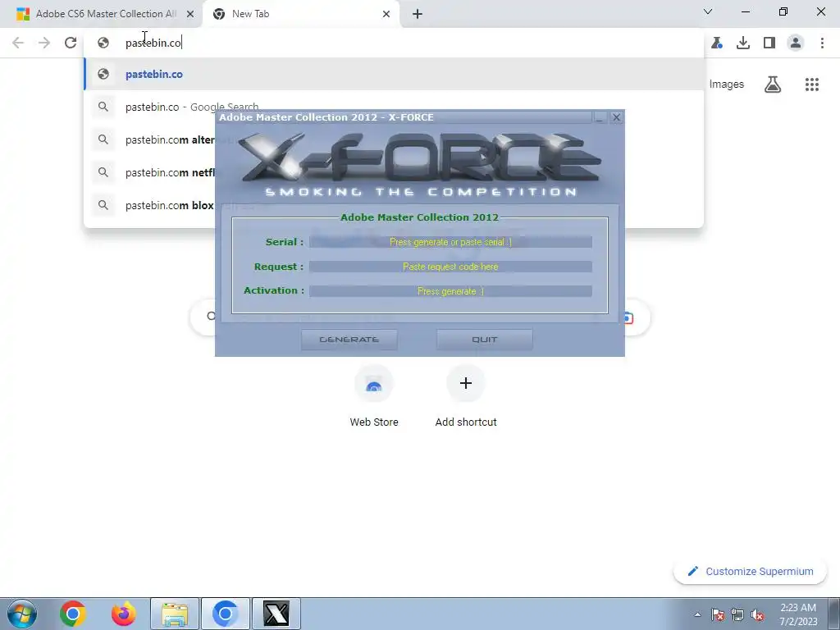This screenshot has width=840, height=630.
Task: Open File Explorer from the taskbar
Action: [175, 614]
